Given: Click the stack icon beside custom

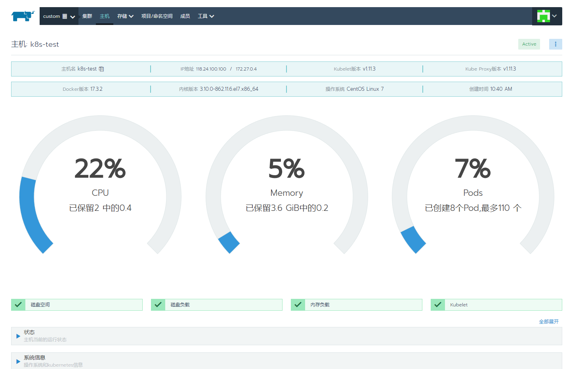Looking at the screenshot, I should [65, 17].
